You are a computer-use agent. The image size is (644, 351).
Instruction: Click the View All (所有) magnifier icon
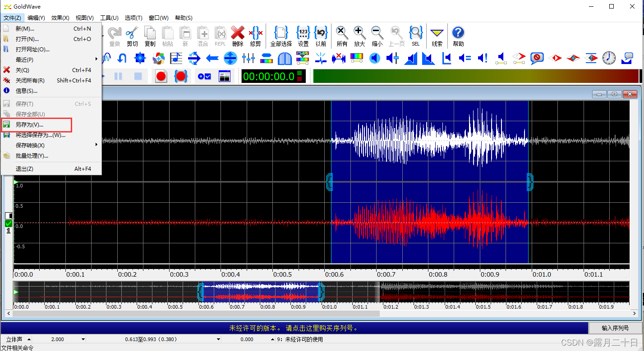click(342, 36)
